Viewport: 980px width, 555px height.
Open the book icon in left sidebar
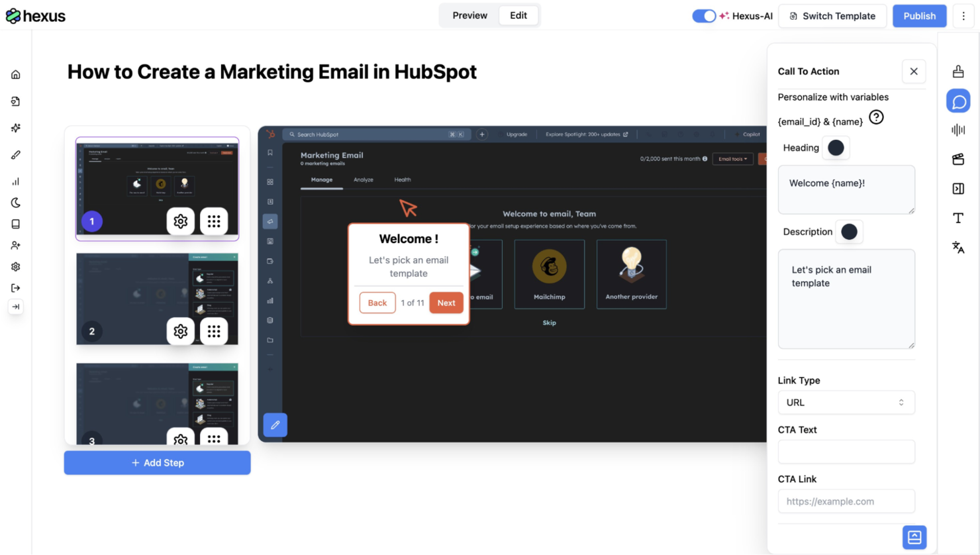pyautogui.click(x=16, y=224)
